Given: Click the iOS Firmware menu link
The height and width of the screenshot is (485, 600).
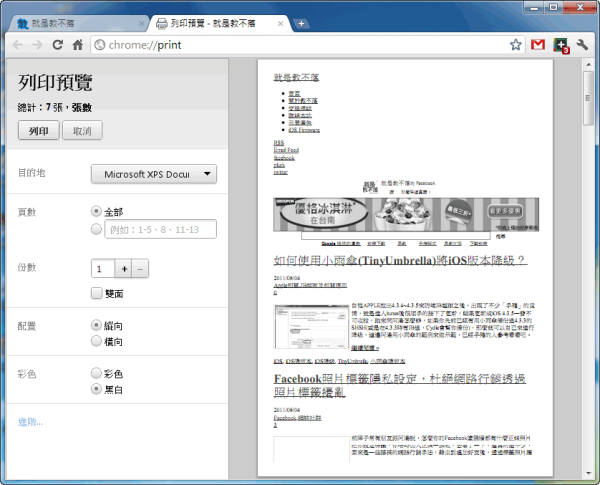Looking at the screenshot, I should (304, 130).
